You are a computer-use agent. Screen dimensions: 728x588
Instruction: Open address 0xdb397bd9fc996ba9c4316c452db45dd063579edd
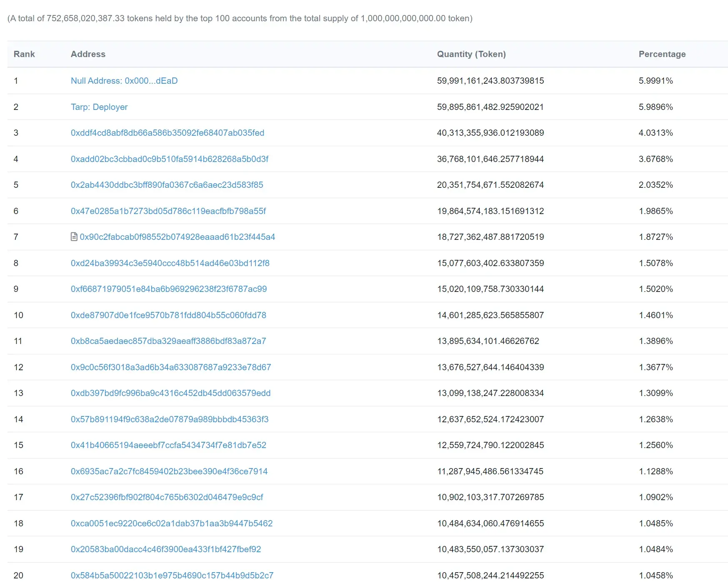pyautogui.click(x=171, y=393)
